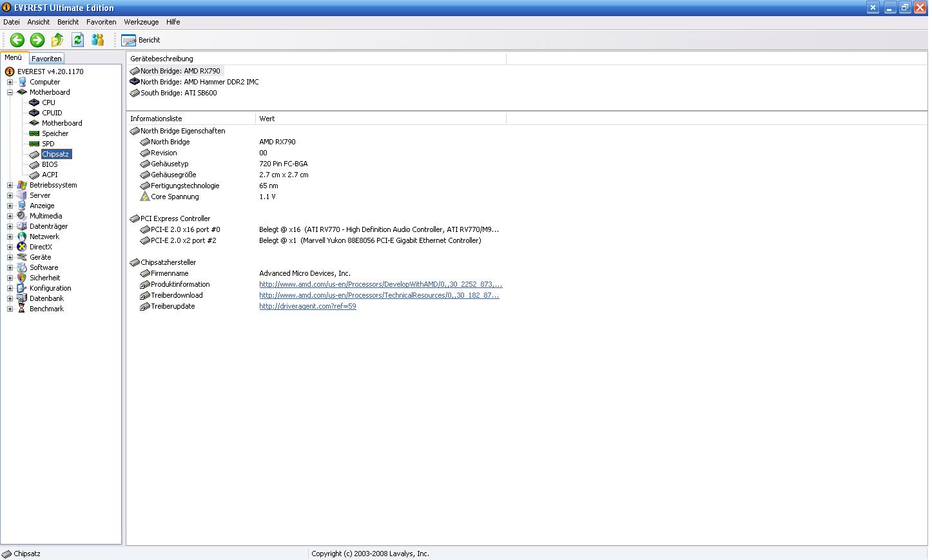Select the SPD memory module icon

(34, 144)
